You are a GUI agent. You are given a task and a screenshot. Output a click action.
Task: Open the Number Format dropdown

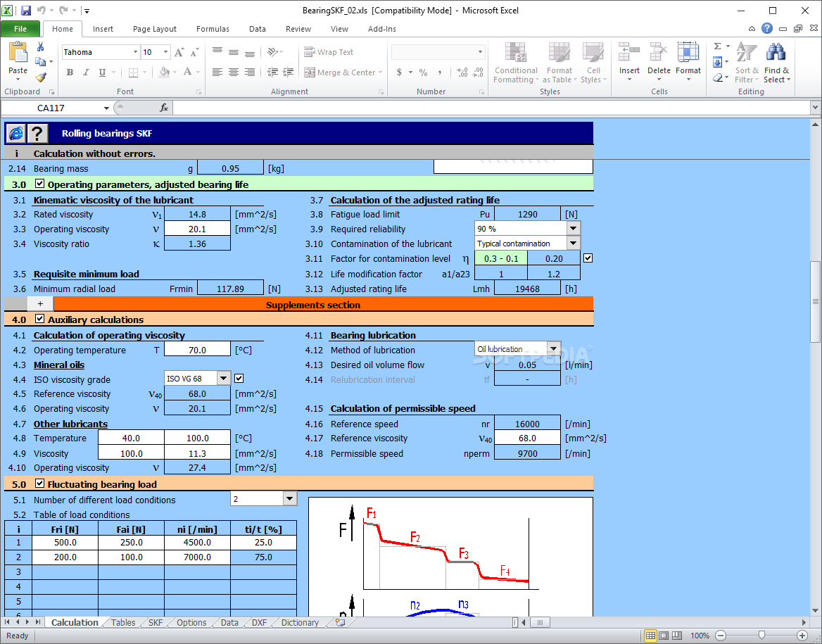tap(480, 52)
